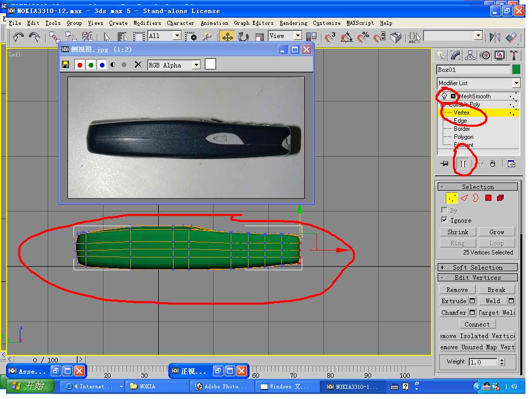Activate Select and Move tool
Viewport: 532px width, 399px height.
click(x=227, y=37)
